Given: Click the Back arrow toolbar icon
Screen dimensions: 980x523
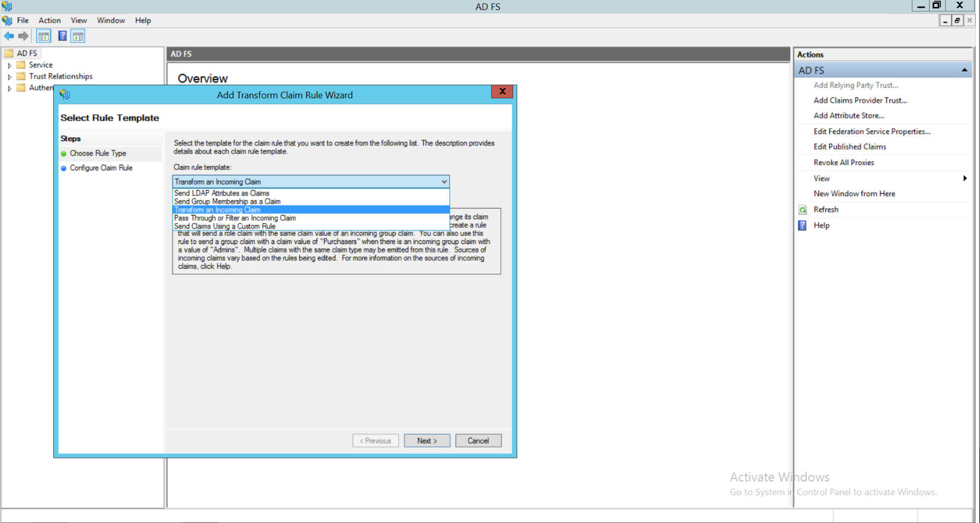Looking at the screenshot, I should tap(9, 36).
